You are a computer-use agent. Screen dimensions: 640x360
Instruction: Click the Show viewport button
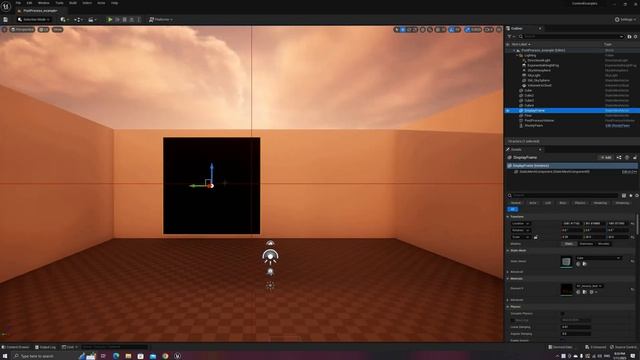(x=58, y=30)
